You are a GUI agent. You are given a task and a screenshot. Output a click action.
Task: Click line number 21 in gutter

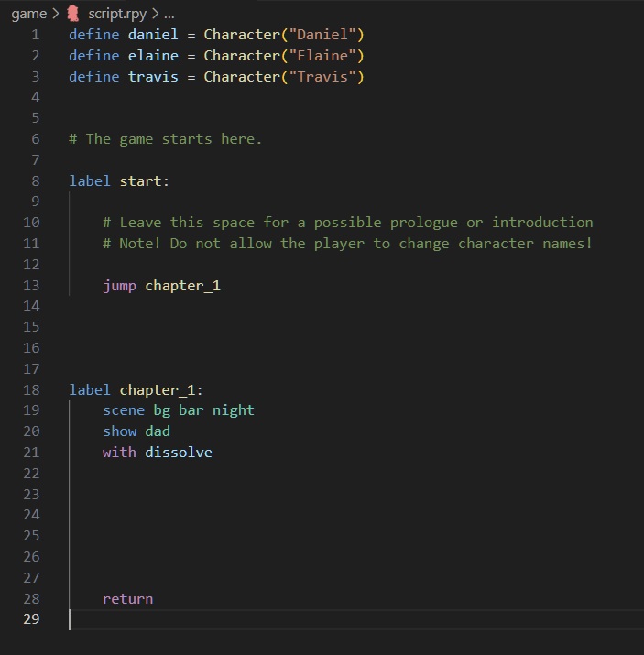tap(31, 452)
